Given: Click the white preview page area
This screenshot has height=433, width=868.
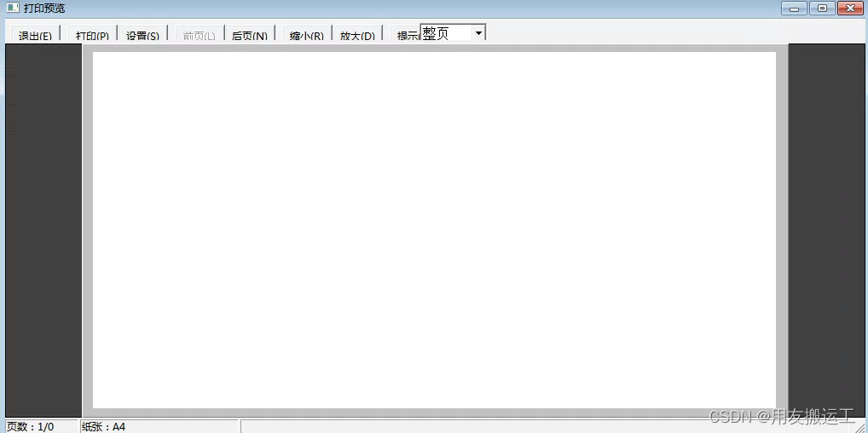Looking at the screenshot, I should click(434, 230).
